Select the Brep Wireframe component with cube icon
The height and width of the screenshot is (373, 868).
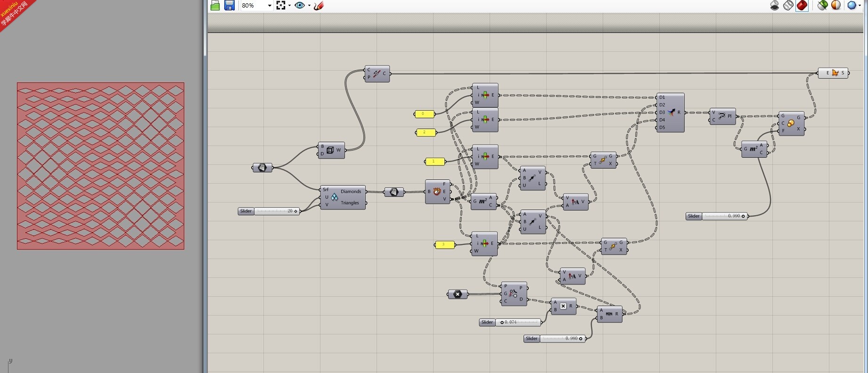(x=331, y=150)
